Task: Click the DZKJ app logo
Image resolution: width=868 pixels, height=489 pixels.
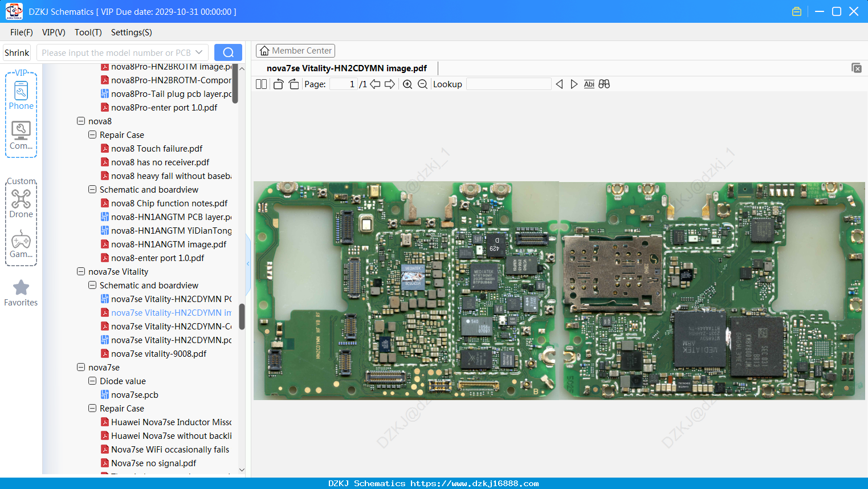Action: [14, 11]
